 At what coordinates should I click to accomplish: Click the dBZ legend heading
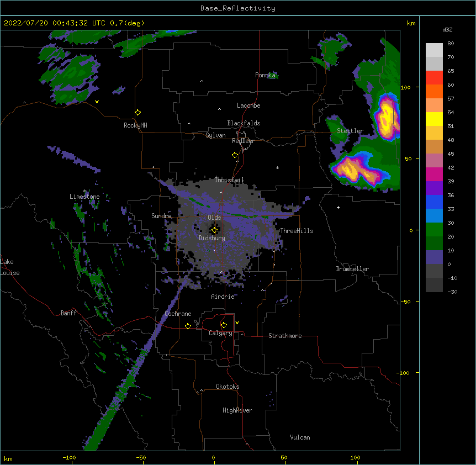[x=447, y=29]
